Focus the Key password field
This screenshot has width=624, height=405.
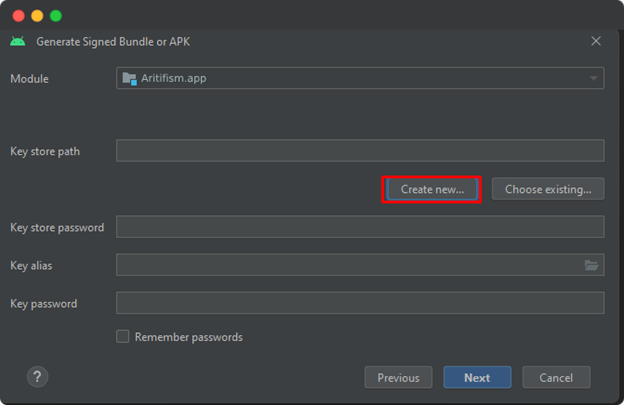click(x=360, y=303)
